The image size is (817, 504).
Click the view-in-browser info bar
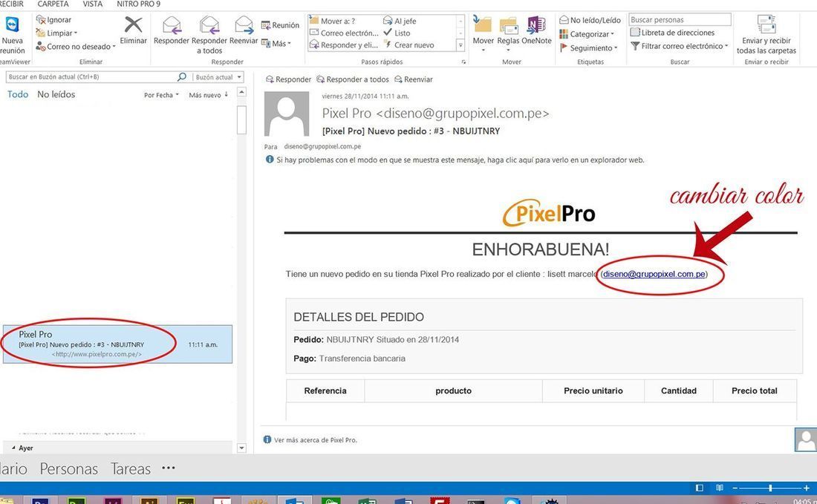point(455,160)
